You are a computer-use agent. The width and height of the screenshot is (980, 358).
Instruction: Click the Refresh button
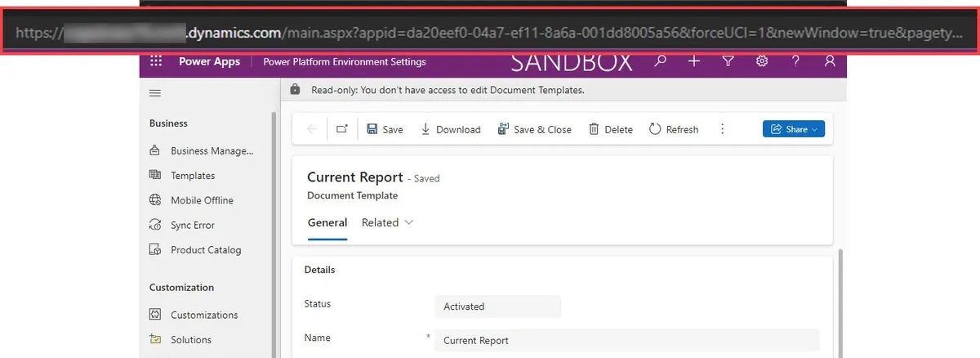click(x=674, y=129)
